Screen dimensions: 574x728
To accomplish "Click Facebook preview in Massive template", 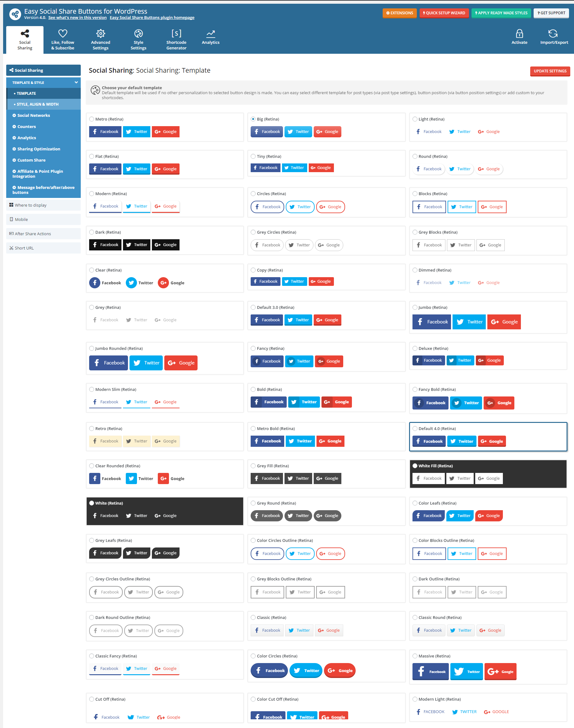I will tap(430, 671).
